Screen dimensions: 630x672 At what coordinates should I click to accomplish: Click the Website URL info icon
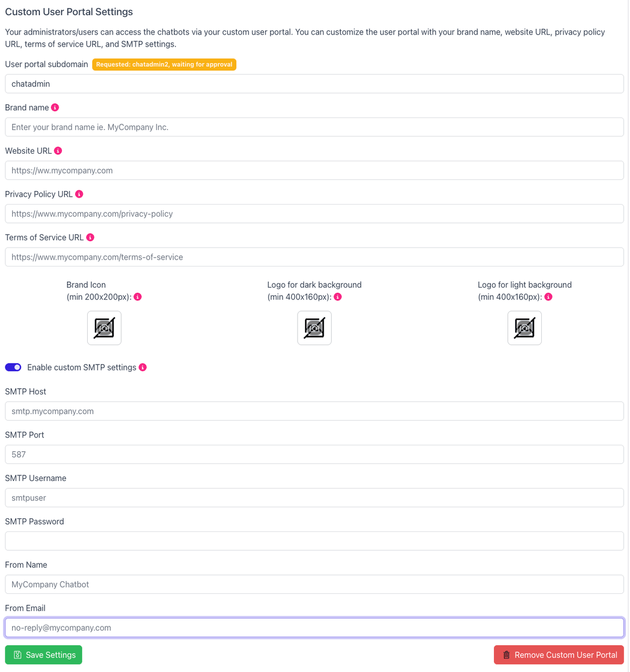(x=58, y=151)
